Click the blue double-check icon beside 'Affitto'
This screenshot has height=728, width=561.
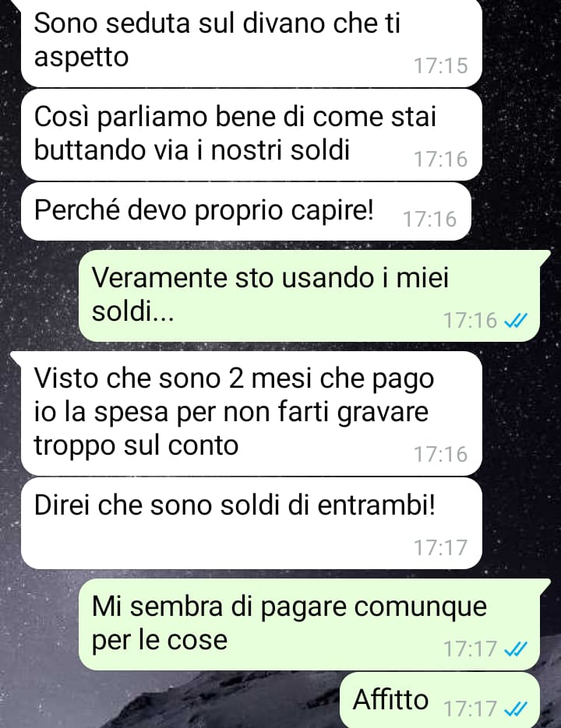click(x=516, y=709)
